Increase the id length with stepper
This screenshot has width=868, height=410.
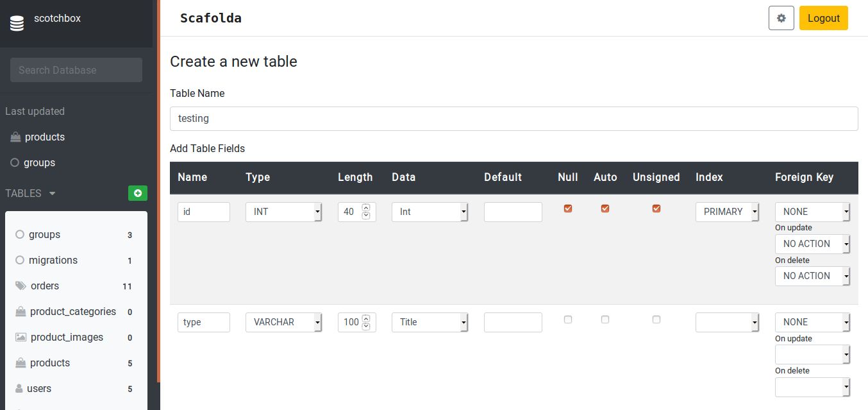point(365,207)
